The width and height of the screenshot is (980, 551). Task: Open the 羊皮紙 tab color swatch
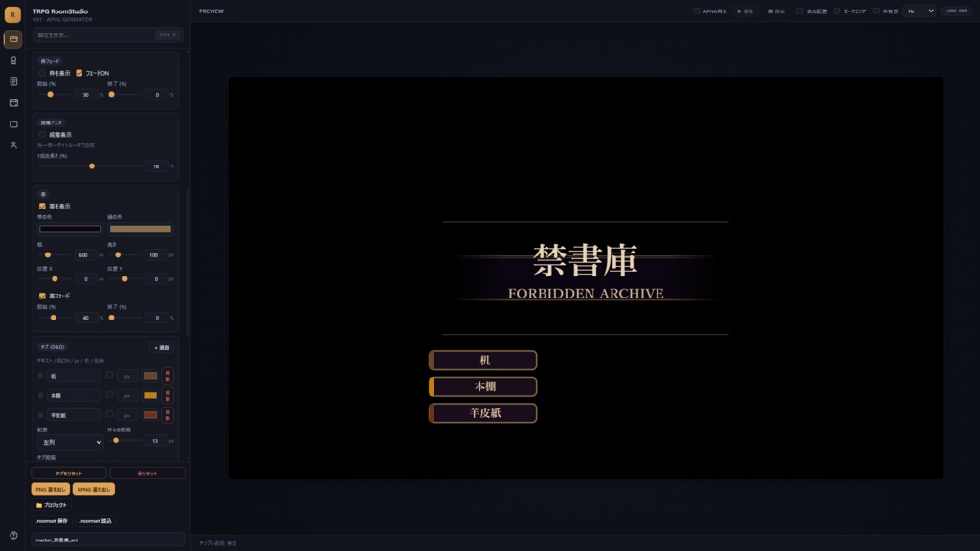tap(150, 415)
